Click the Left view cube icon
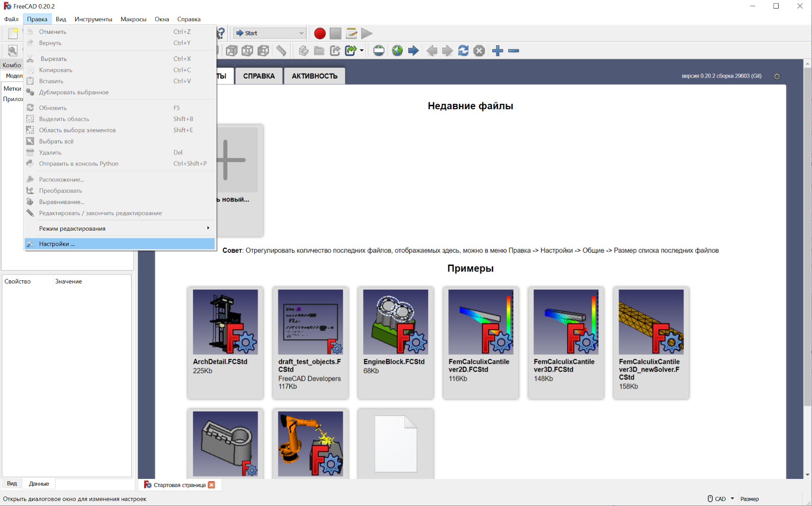This screenshot has height=506, width=812. [x=263, y=51]
